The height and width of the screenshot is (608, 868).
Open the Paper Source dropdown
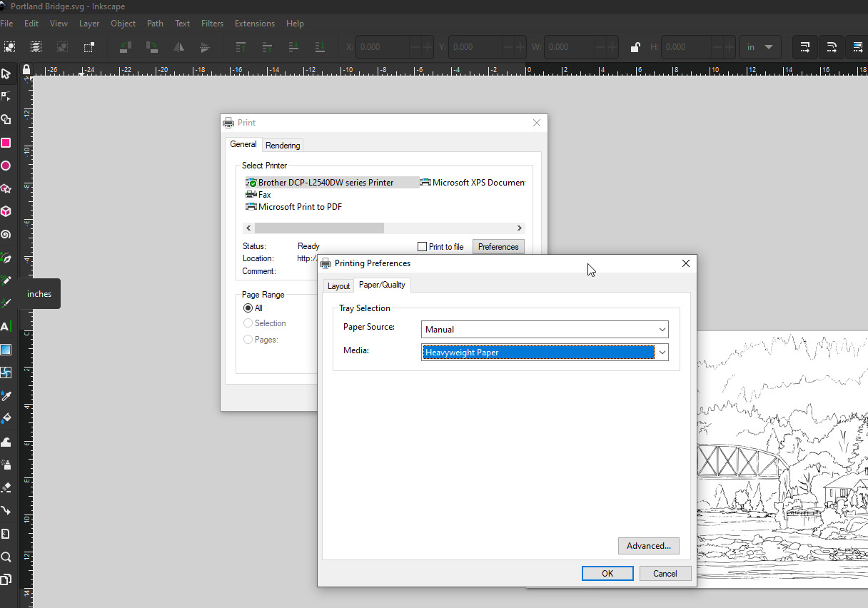pyautogui.click(x=545, y=330)
